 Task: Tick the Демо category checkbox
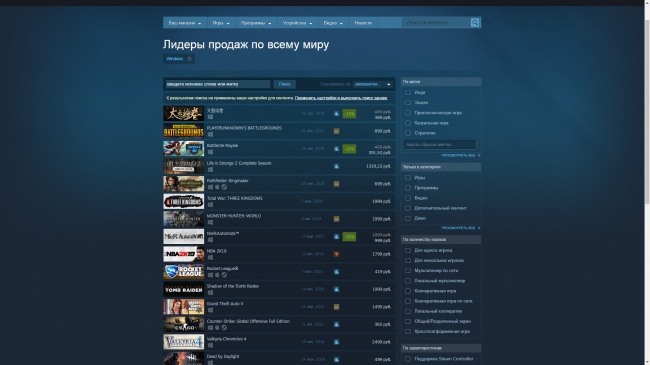coord(408,218)
